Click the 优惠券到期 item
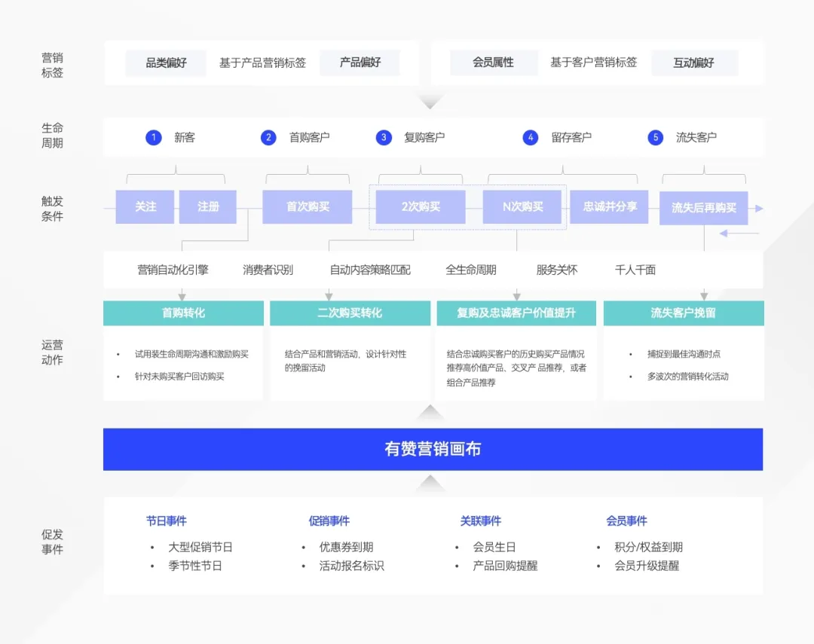This screenshot has height=644, width=814. click(346, 547)
